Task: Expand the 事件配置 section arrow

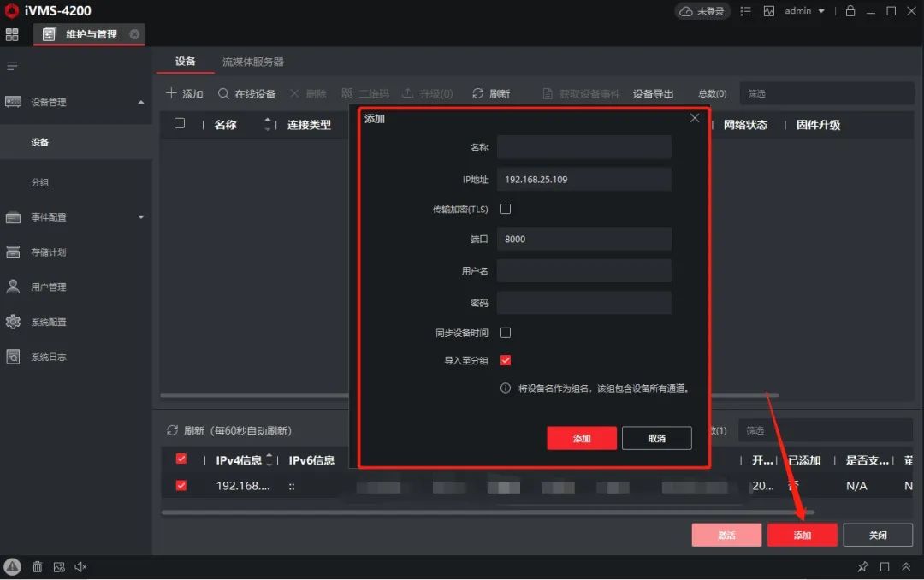Action: click(143, 216)
